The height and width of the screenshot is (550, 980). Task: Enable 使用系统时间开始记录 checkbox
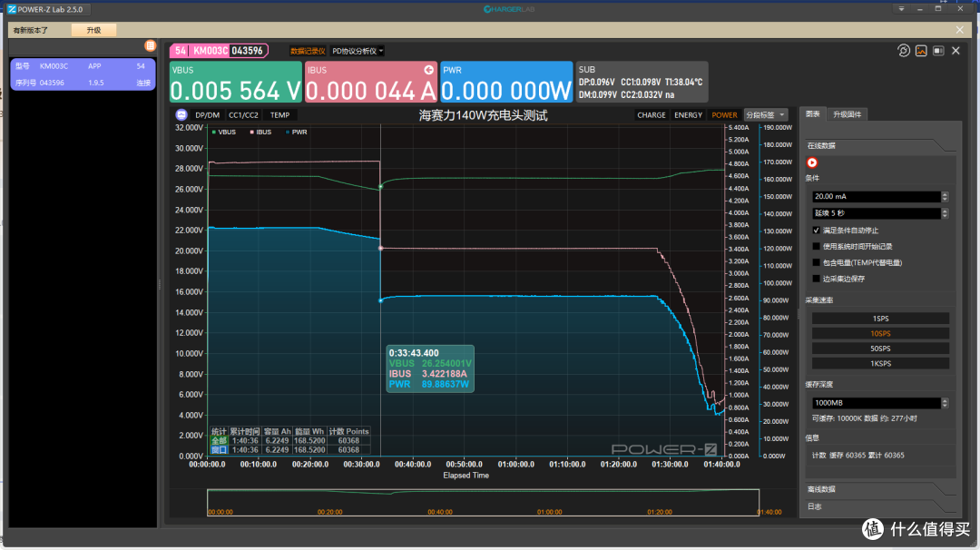coord(817,246)
